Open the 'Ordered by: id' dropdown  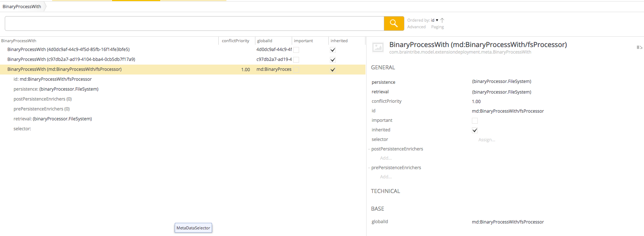point(434,20)
